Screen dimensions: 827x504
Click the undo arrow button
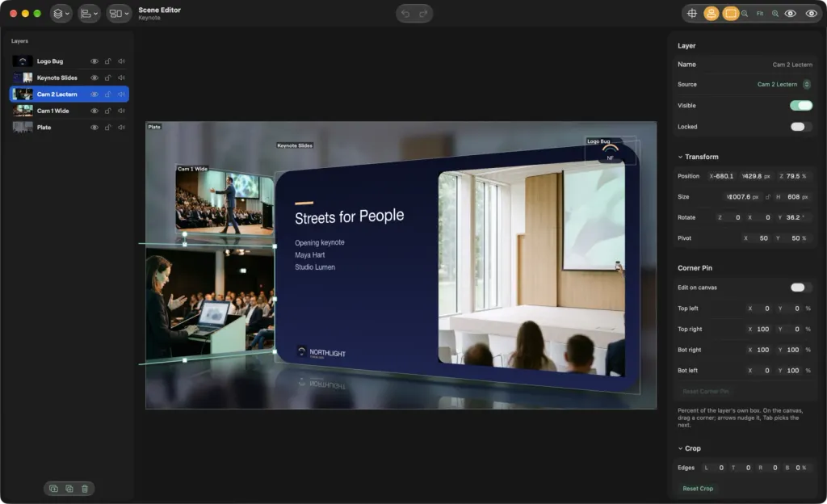[405, 14]
